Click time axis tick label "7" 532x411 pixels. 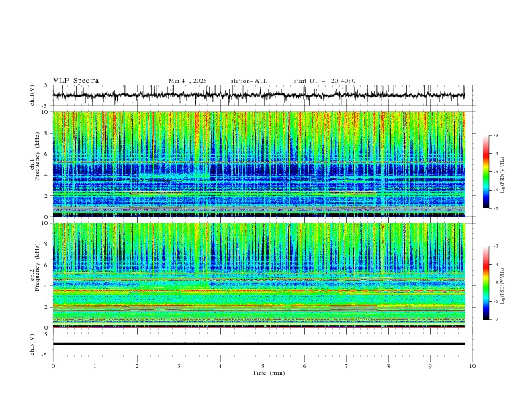coord(347,366)
